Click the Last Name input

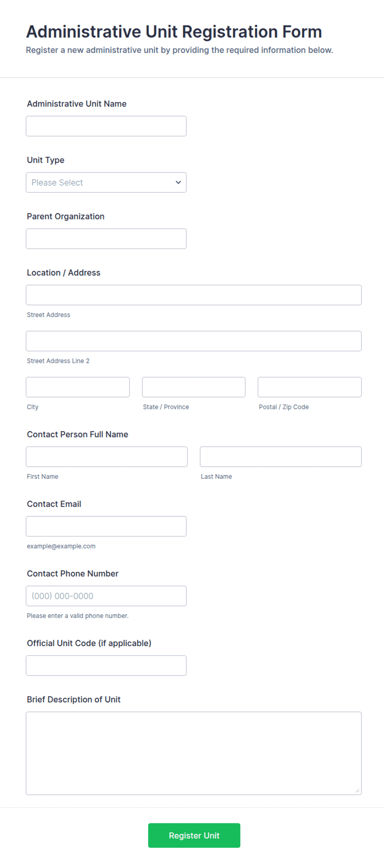[x=281, y=456]
